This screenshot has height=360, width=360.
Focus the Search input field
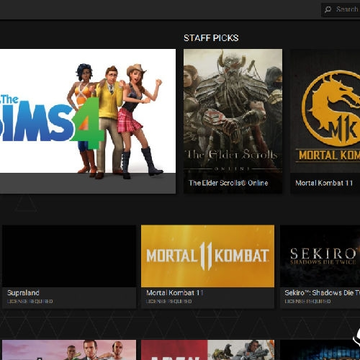[341, 9]
